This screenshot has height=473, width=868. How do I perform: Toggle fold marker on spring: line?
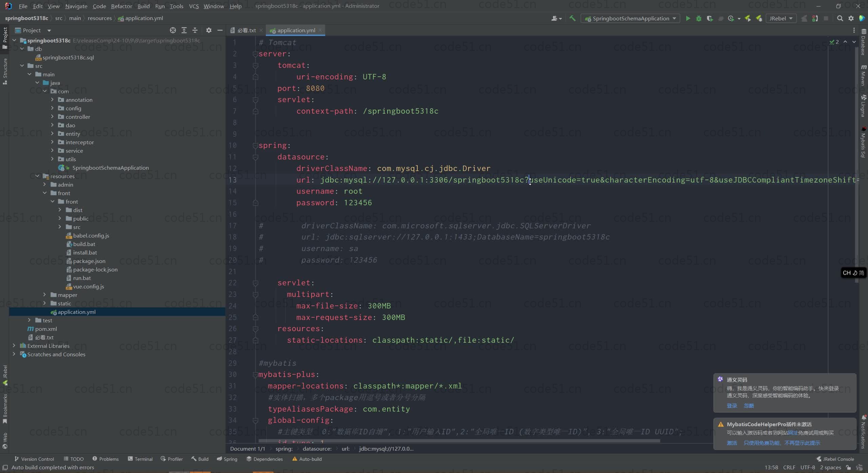(255, 146)
